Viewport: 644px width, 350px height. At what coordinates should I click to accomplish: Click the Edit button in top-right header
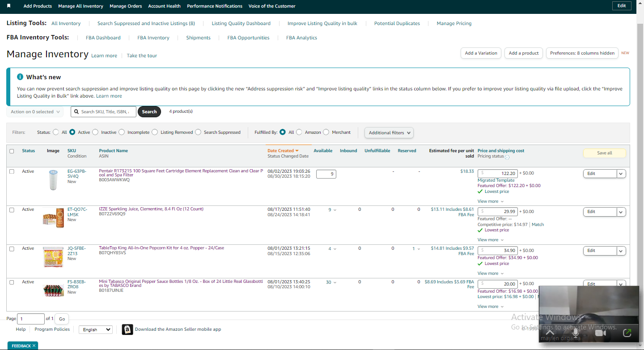point(622,6)
